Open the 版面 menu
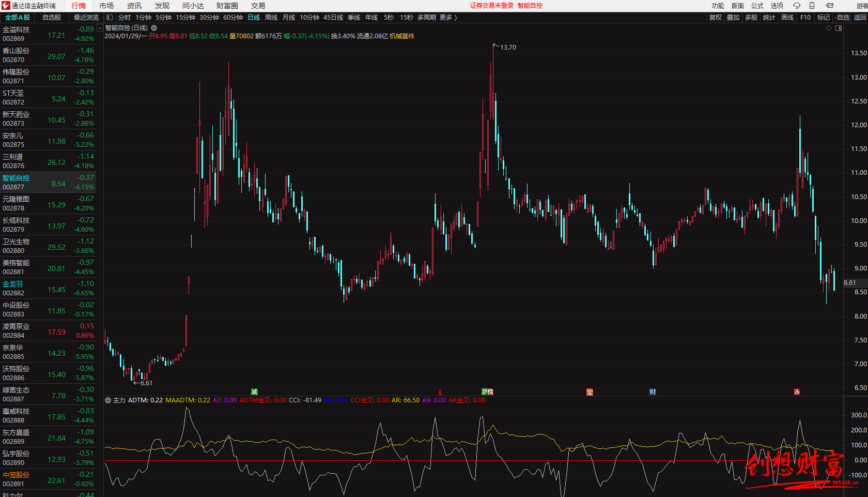Viewport: 868px width, 497px height. pos(738,6)
